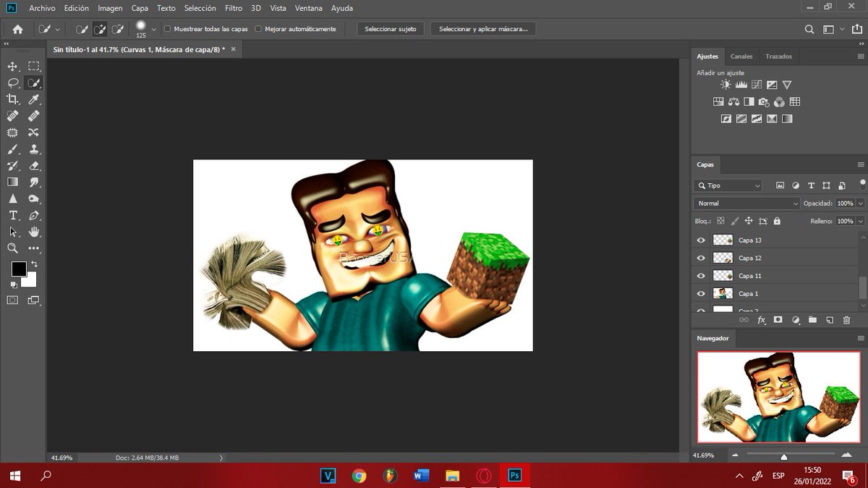This screenshot has width=868, height=488.
Task: Choose Add to selection brush mode
Action: click(x=100, y=30)
